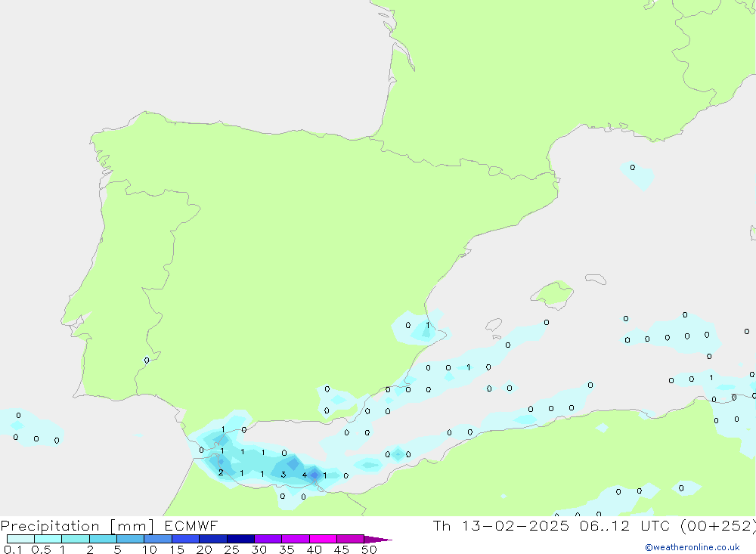This screenshot has width=756, height=554.
Task: Pick the 35–40 mm violet legend swatch
Action: (x=296, y=539)
